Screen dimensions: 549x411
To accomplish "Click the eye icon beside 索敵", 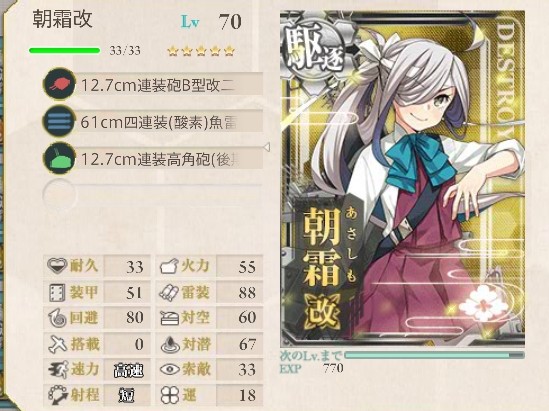I will (170, 369).
